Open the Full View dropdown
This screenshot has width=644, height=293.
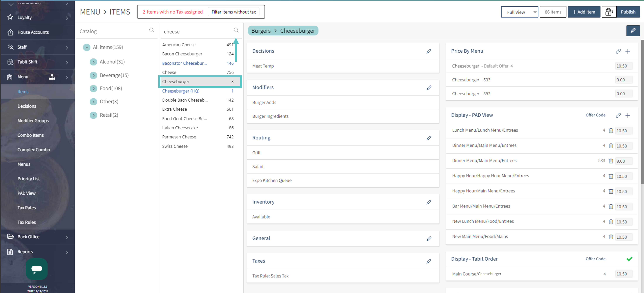tap(519, 12)
